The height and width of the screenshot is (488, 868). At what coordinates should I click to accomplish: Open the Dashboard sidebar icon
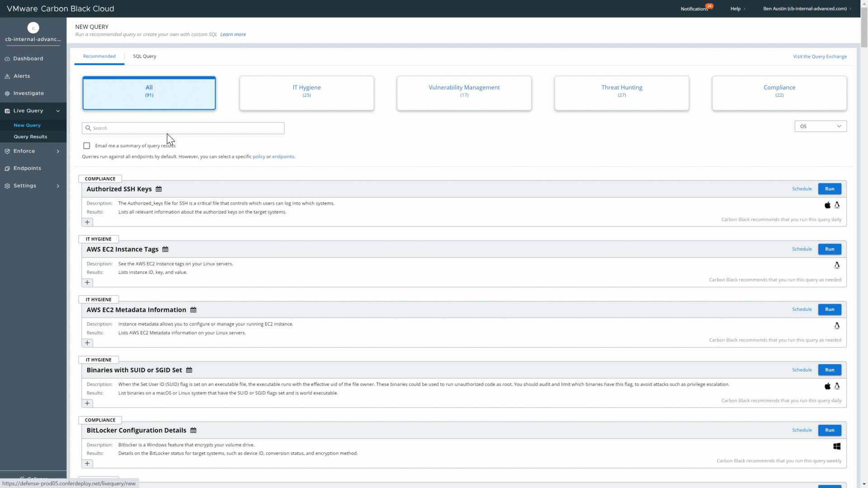[7, 59]
